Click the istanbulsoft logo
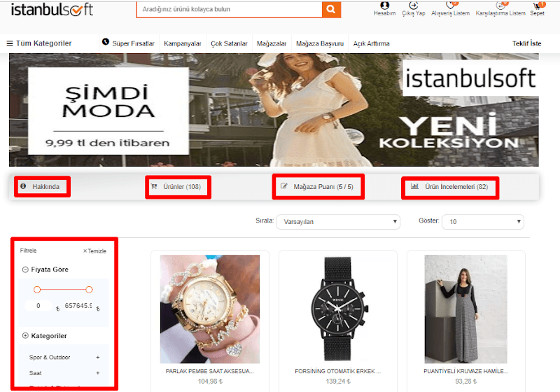The height and width of the screenshot is (392, 560). [52, 10]
